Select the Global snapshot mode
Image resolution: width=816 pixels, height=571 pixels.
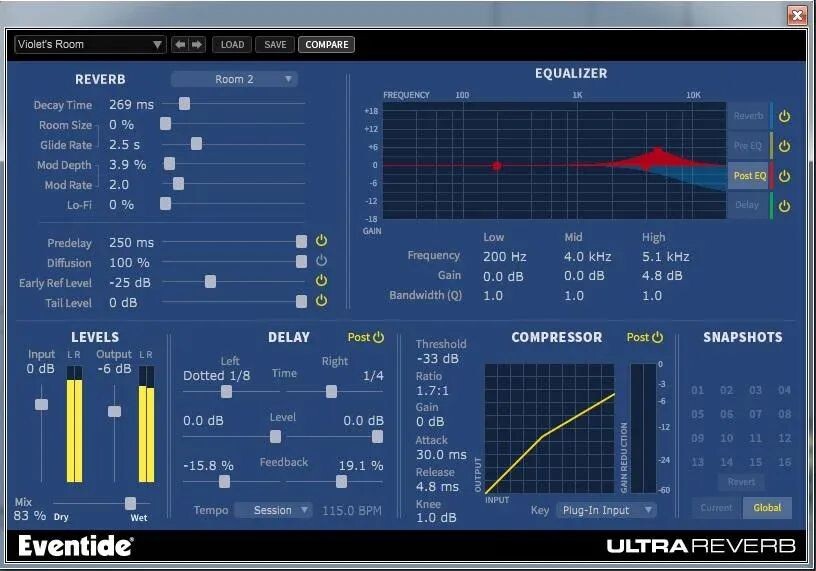[x=768, y=507]
